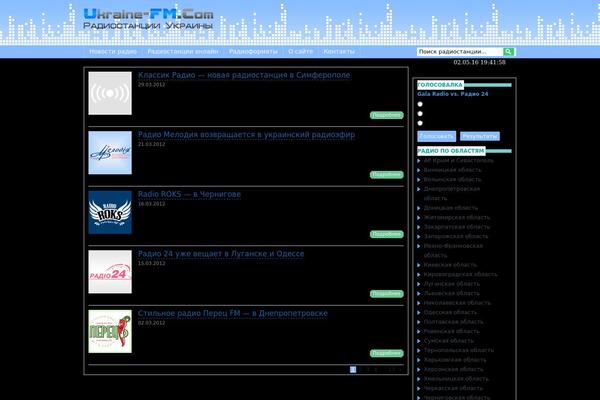Open Житомирская область region link
The width and height of the screenshot is (600, 400).
(457, 217)
